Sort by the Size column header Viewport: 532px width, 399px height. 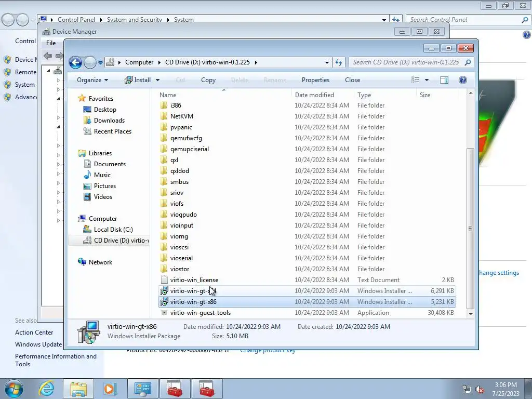[x=425, y=95]
